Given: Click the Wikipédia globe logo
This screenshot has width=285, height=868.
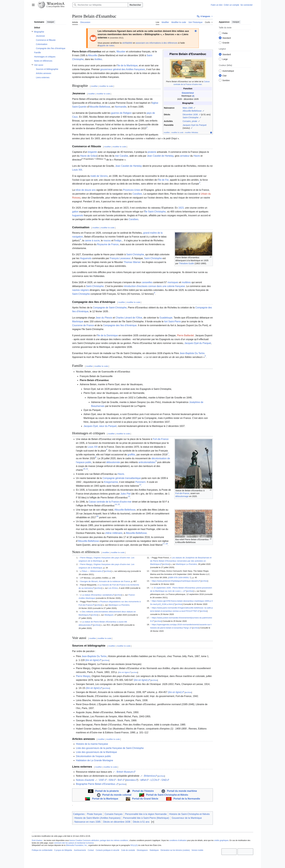Looking at the screenshot, I should pyautogui.click(x=41, y=5).
